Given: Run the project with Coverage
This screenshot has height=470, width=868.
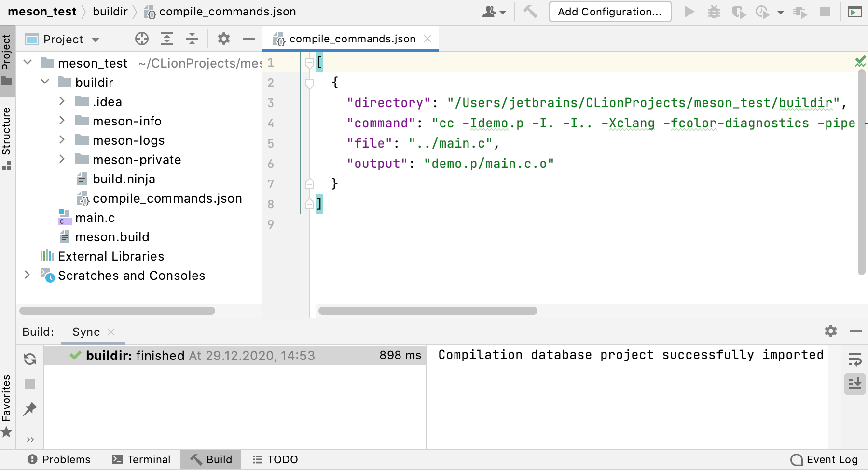Looking at the screenshot, I should coord(739,12).
